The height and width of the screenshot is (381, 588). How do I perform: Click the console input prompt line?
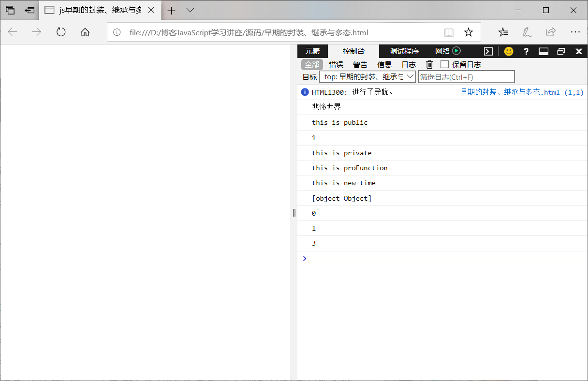(442, 258)
